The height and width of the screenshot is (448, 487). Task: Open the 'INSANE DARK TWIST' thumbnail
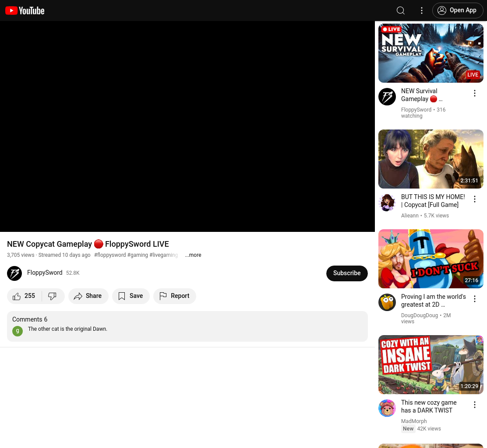(431, 364)
